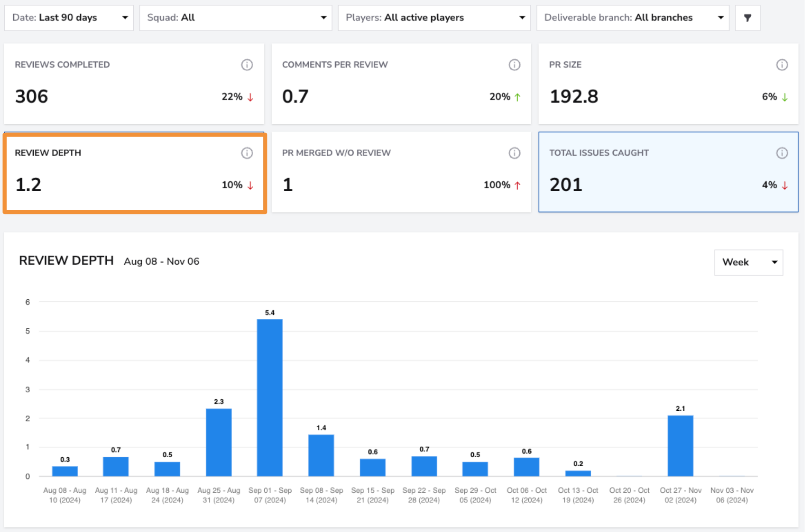
Task: Open info icon for Reviews Completed
Action: (247, 65)
